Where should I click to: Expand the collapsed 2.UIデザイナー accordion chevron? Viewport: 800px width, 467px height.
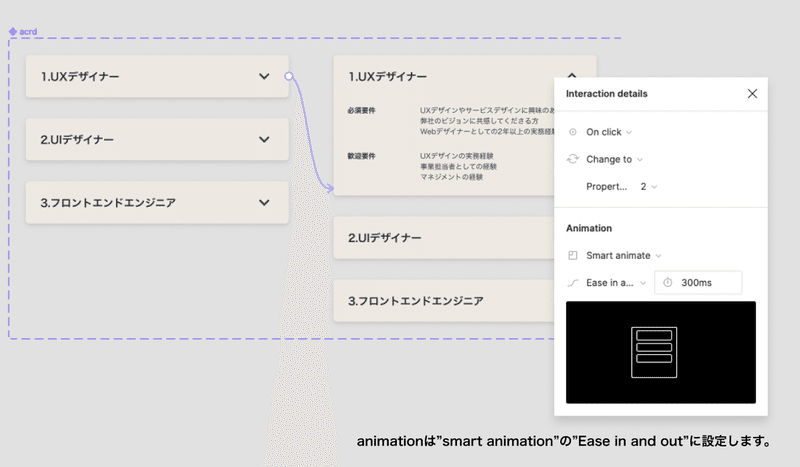264,139
